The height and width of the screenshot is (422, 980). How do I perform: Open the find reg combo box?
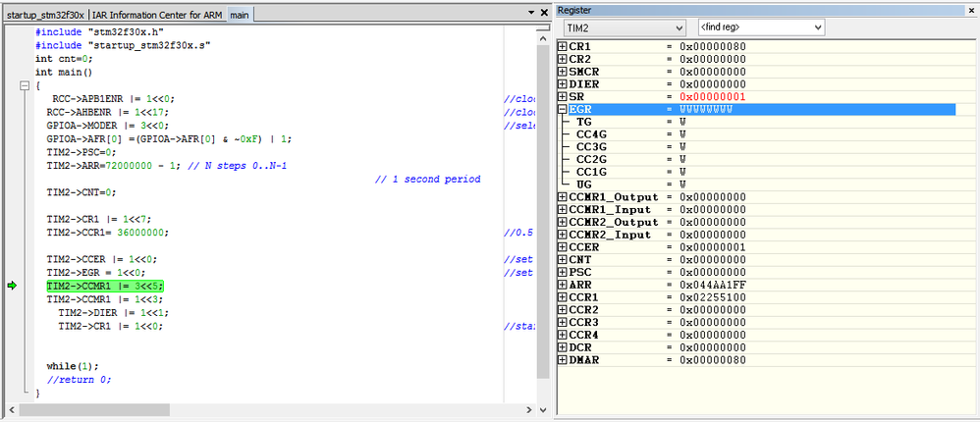pos(761,27)
